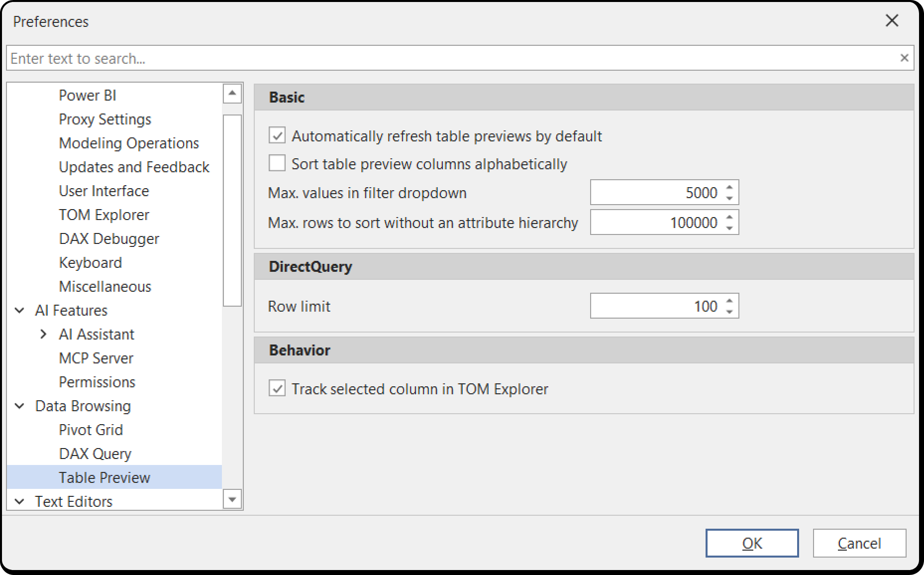
Task: Select the Data Browsing category
Action: coord(83,406)
